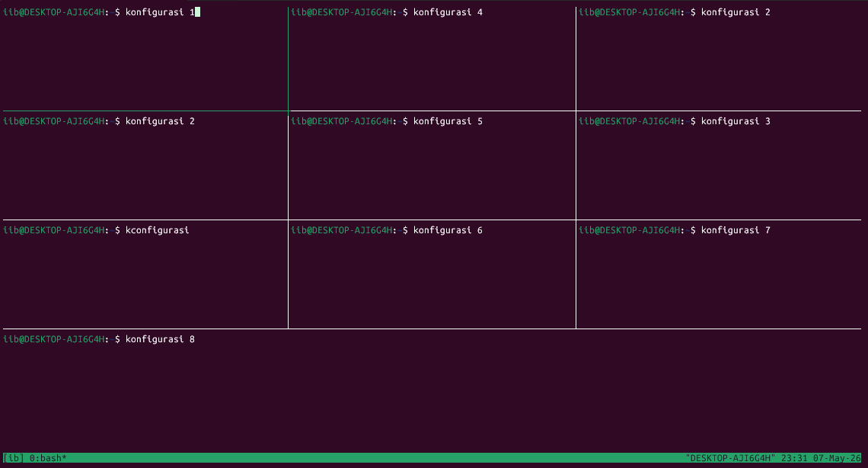Click the block cursor after "konfigurasi 1"
This screenshot has height=468, width=868.
click(198, 12)
